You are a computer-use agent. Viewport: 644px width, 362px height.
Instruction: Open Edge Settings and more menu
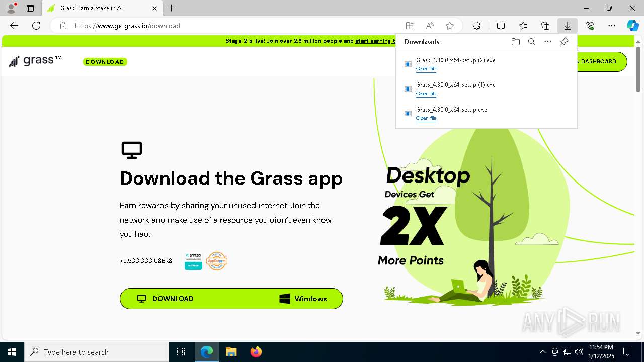pos(612,26)
